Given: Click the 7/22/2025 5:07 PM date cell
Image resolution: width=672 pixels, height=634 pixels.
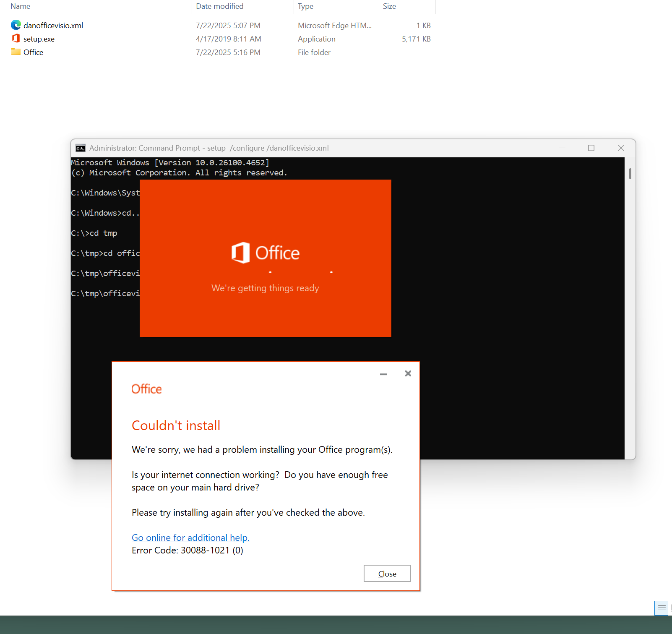Looking at the screenshot, I should [x=228, y=26].
